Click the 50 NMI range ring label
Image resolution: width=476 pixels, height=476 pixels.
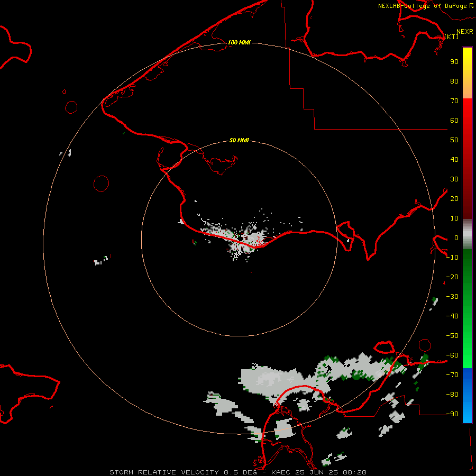point(239,140)
